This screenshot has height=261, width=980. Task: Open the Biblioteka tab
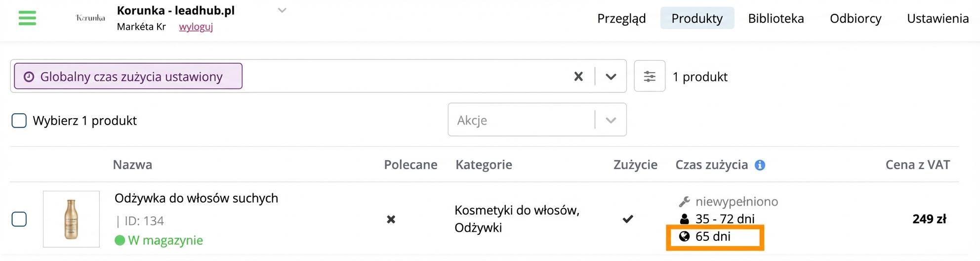coord(776,18)
